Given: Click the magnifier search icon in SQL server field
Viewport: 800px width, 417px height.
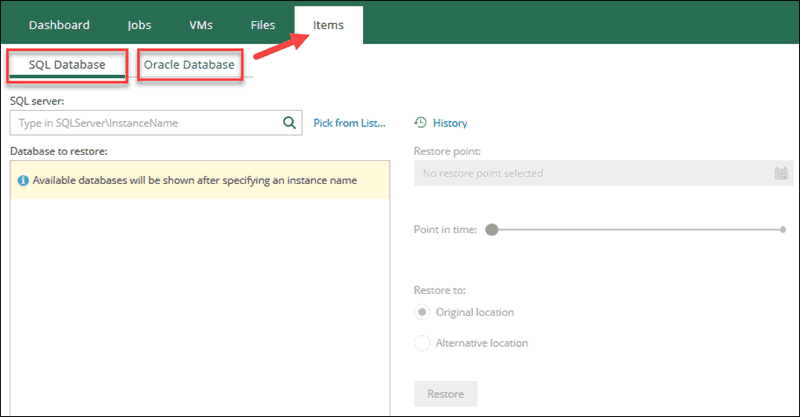Looking at the screenshot, I should click(289, 122).
